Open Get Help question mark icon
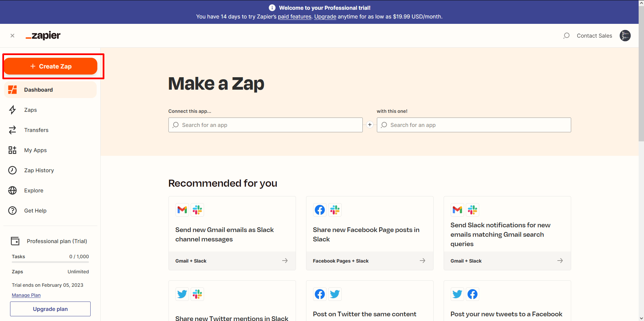The width and height of the screenshot is (644, 321). coord(12,211)
